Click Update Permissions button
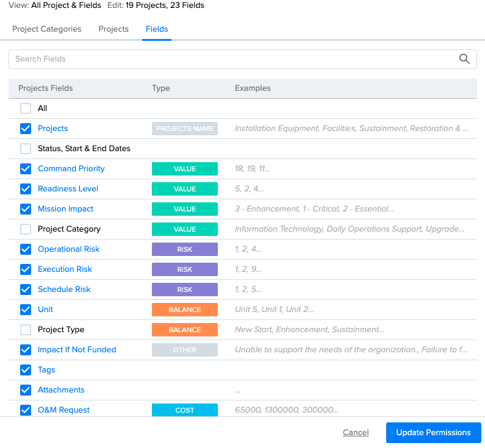The width and height of the screenshot is (485, 448). [433, 432]
